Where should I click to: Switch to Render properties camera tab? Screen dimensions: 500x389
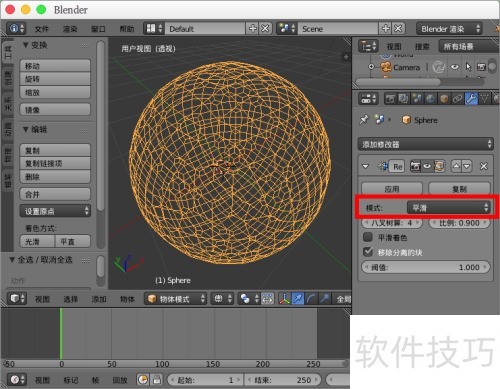390,99
